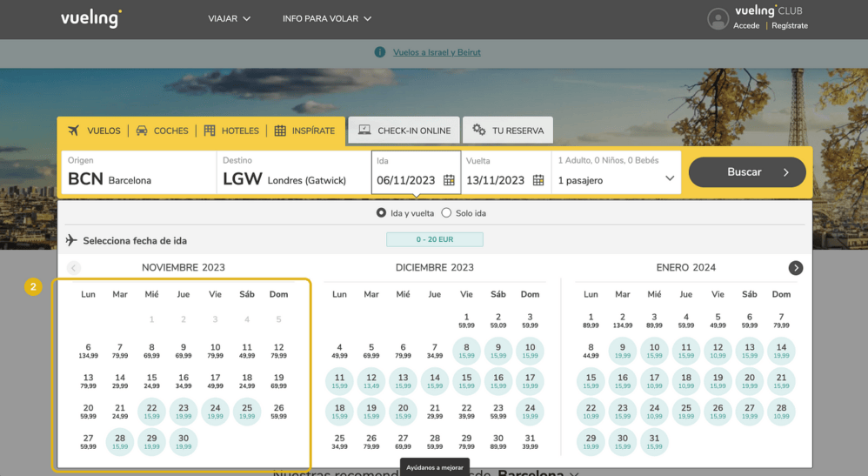
Task: Click the car icon for Coches
Action: click(x=142, y=131)
